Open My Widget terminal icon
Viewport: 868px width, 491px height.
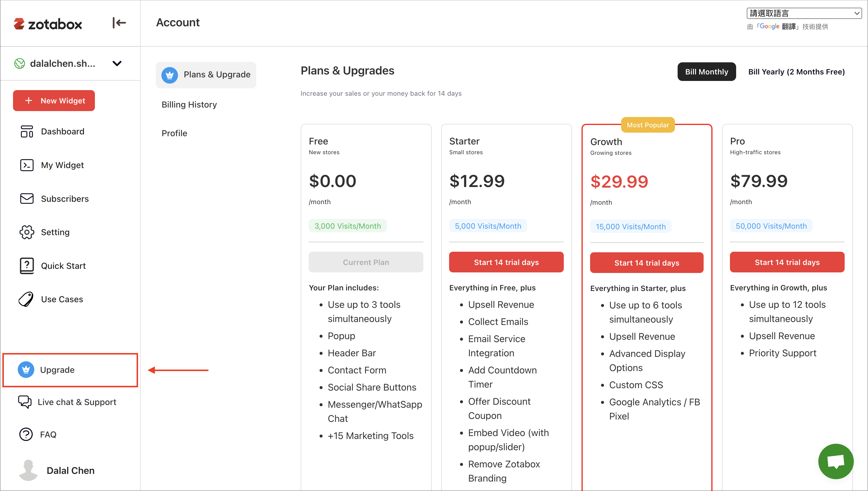click(x=27, y=165)
